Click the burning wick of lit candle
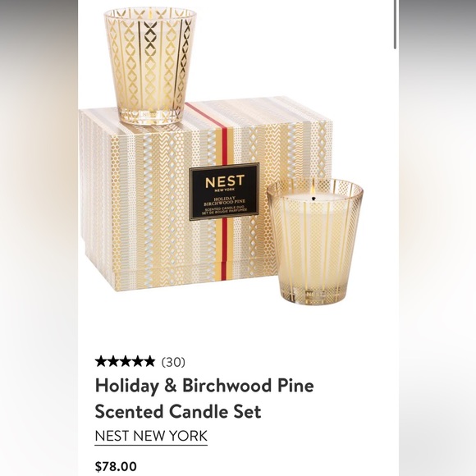 [314, 197]
